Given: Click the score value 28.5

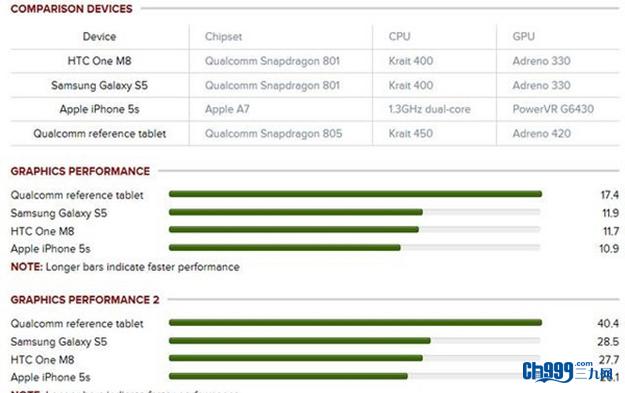Looking at the screenshot, I should click(x=608, y=342).
